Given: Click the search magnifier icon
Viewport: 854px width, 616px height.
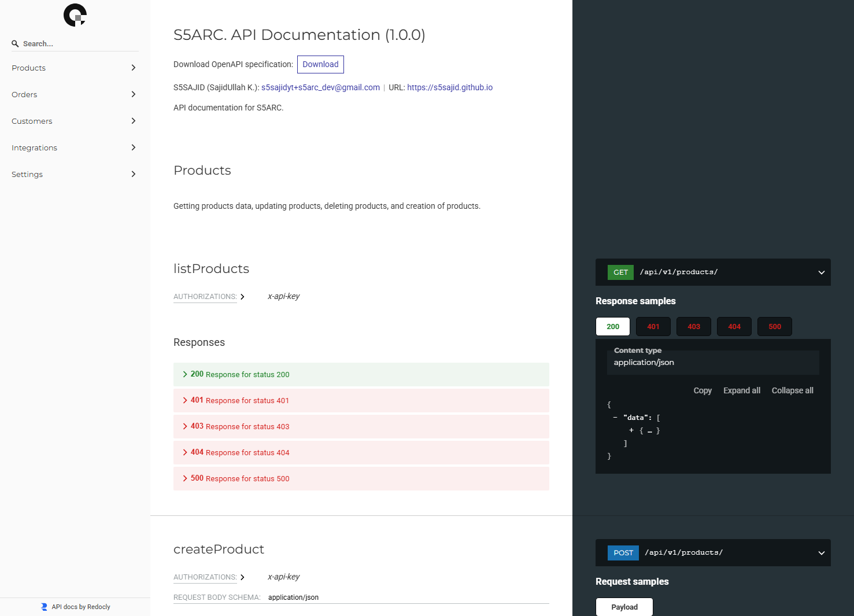Looking at the screenshot, I should pos(14,43).
